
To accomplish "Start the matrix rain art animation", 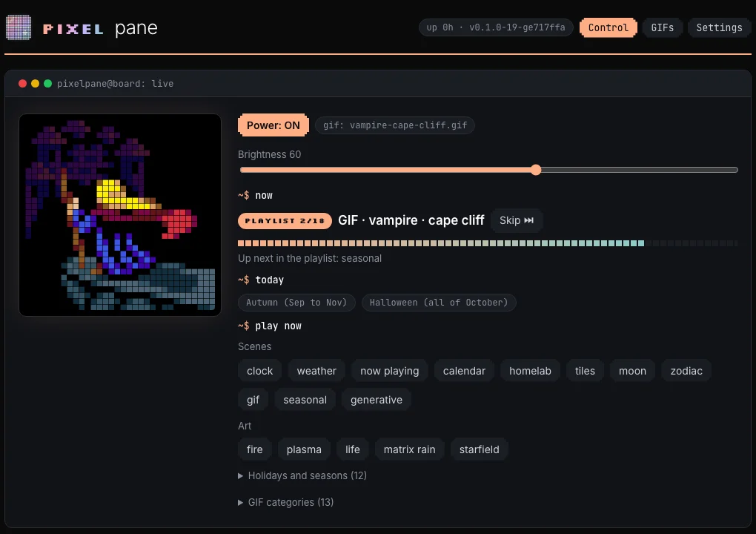I will tap(409, 449).
